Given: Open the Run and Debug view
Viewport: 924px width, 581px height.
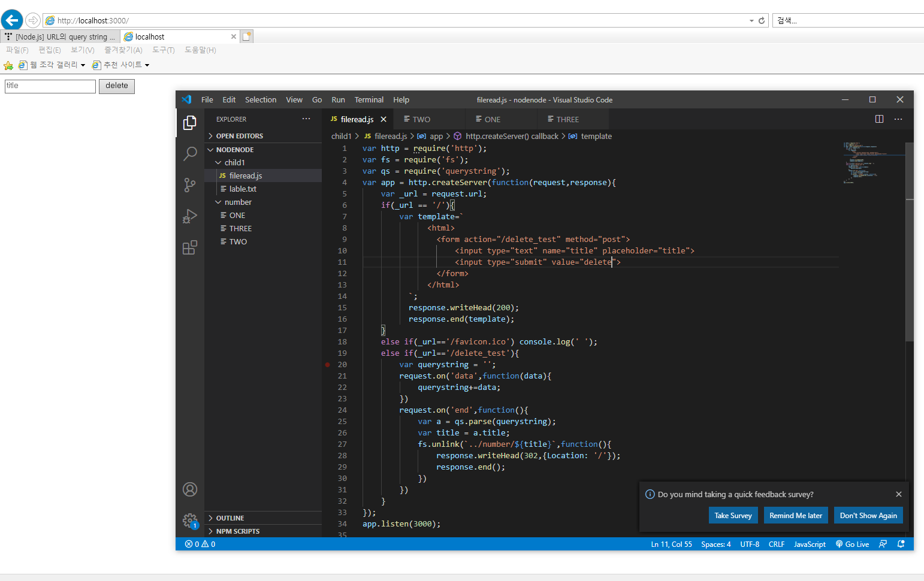Looking at the screenshot, I should (190, 216).
